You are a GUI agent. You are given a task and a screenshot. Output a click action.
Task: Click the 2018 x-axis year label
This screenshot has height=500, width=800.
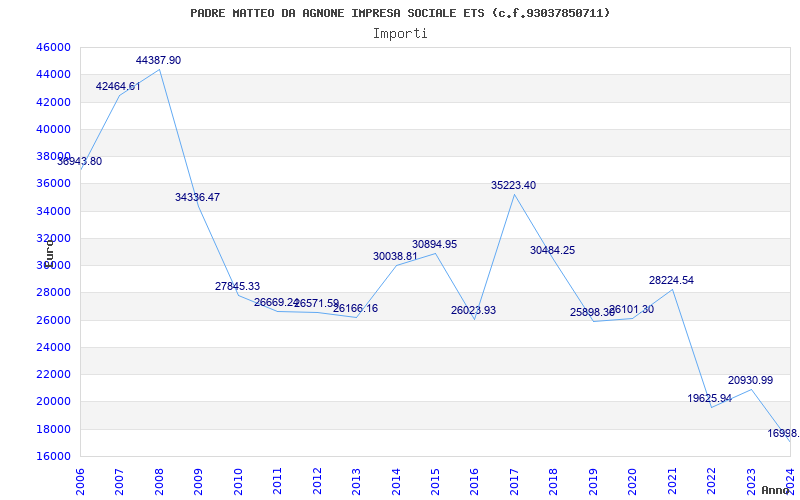(554, 481)
